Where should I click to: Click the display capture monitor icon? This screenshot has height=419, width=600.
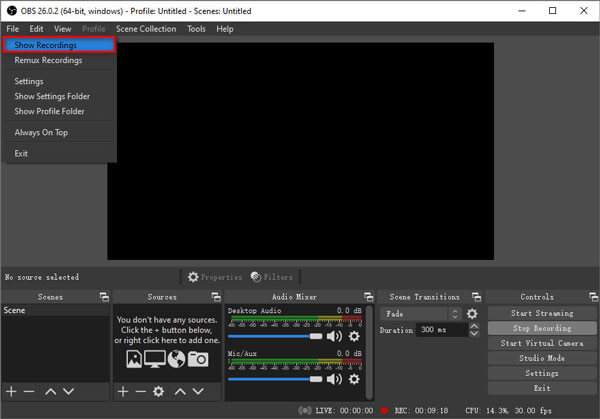point(155,359)
